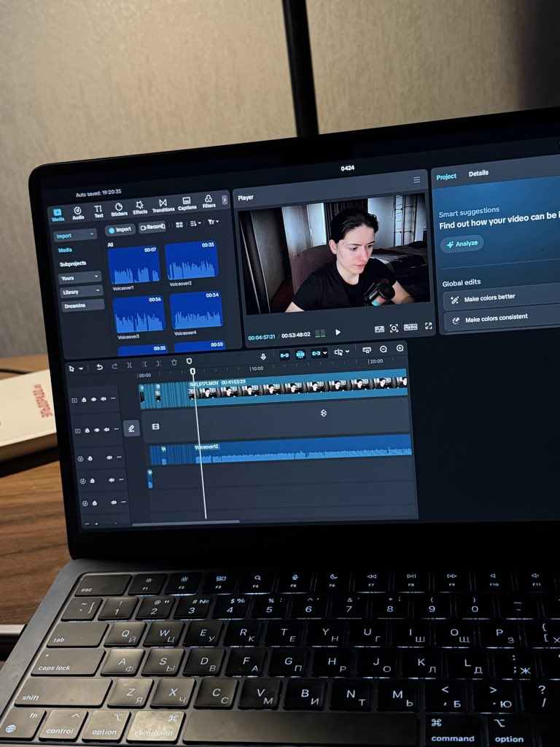Open the Player panel hamburger menu
Image resolution: width=560 pixels, height=747 pixels.
[x=416, y=179]
